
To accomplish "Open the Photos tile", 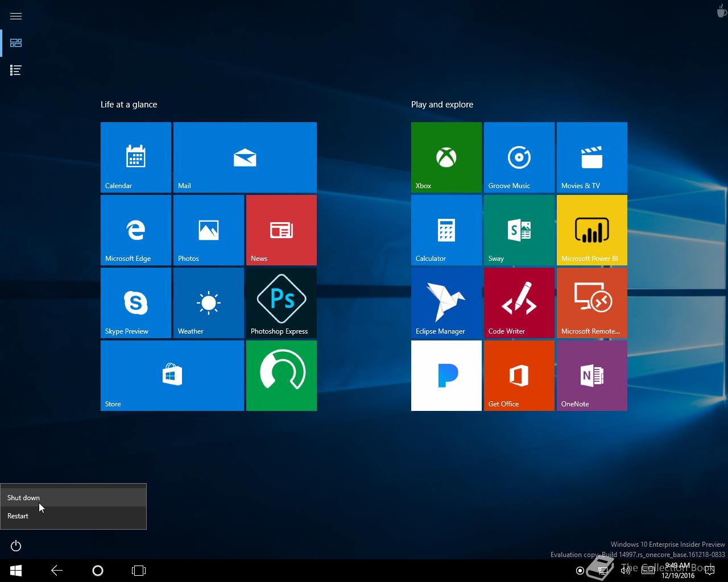I will [x=209, y=230].
